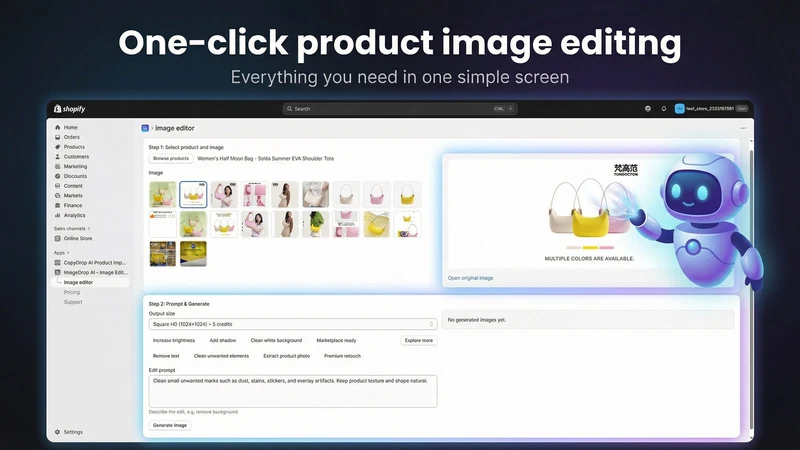Click Browse products button

[x=171, y=159]
